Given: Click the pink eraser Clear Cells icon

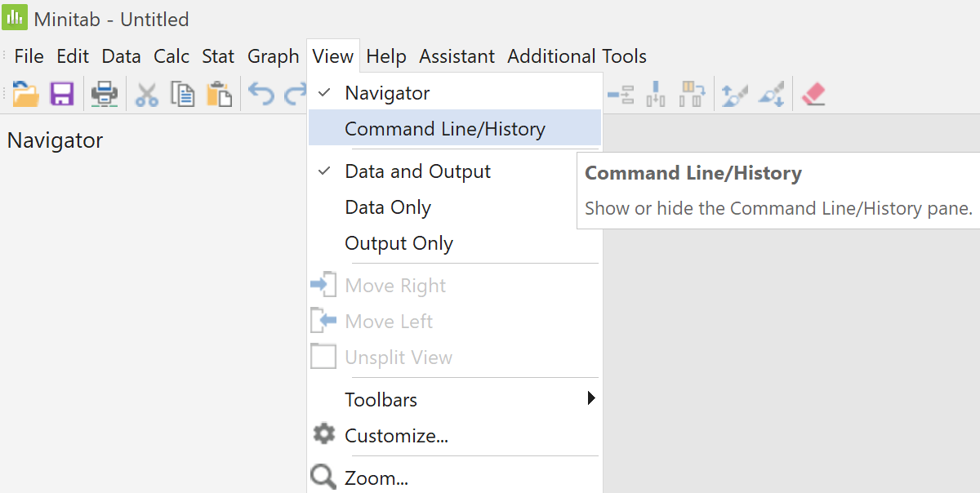Looking at the screenshot, I should tap(814, 94).
